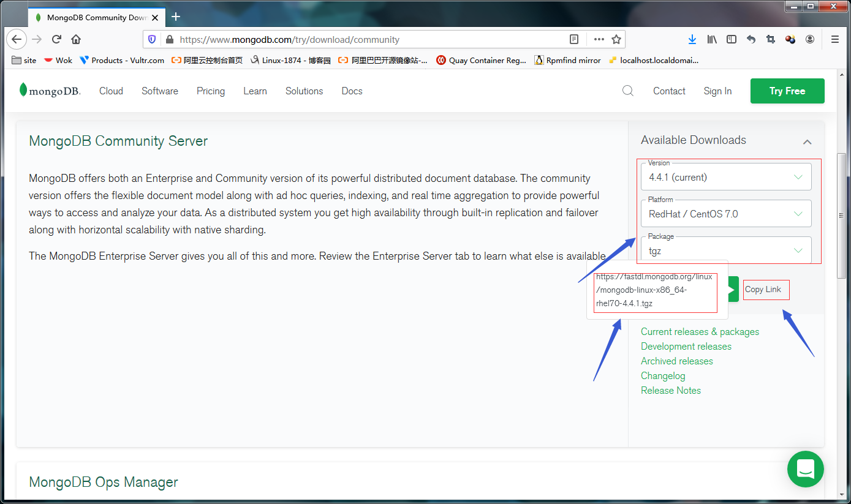Click the undo curved-arrow toolbar icon
Screen dimensions: 851x504
[751, 39]
